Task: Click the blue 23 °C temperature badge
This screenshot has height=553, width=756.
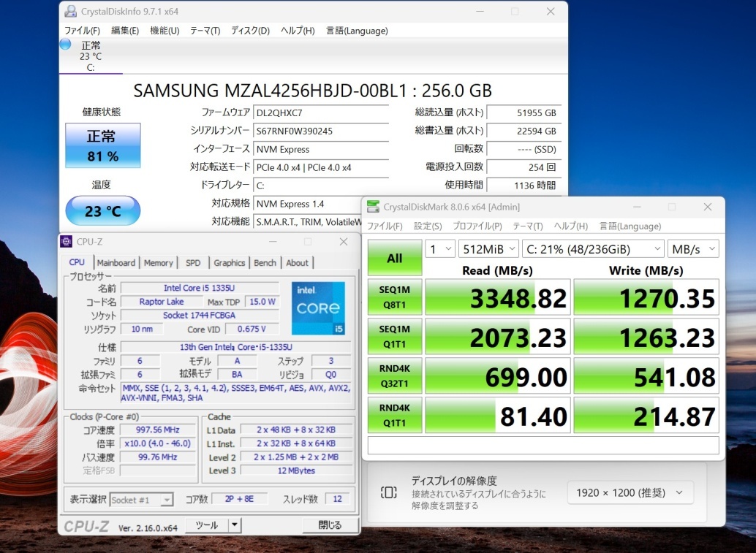Action: pos(102,211)
